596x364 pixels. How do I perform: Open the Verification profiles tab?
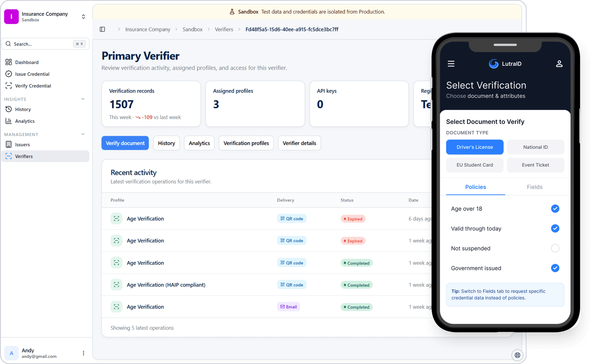coord(246,143)
